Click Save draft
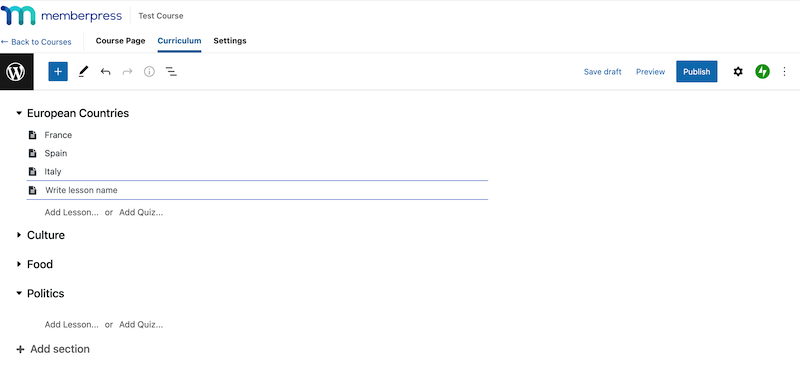 tap(603, 72)
